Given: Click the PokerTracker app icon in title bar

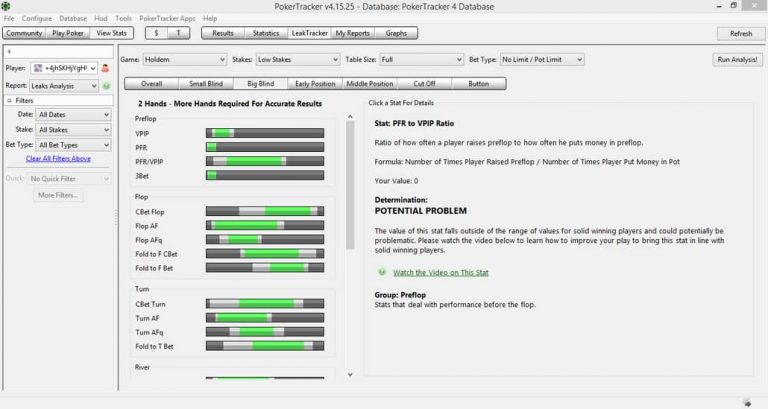Looking at the screenshot, I should point(8,5).
